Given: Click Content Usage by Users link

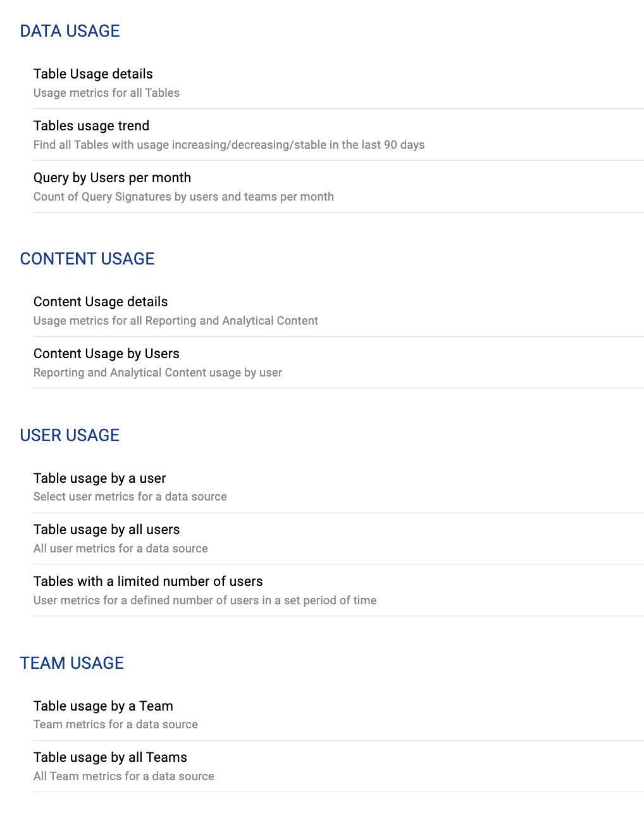Looking at the screenshot, I should point(106,354).
